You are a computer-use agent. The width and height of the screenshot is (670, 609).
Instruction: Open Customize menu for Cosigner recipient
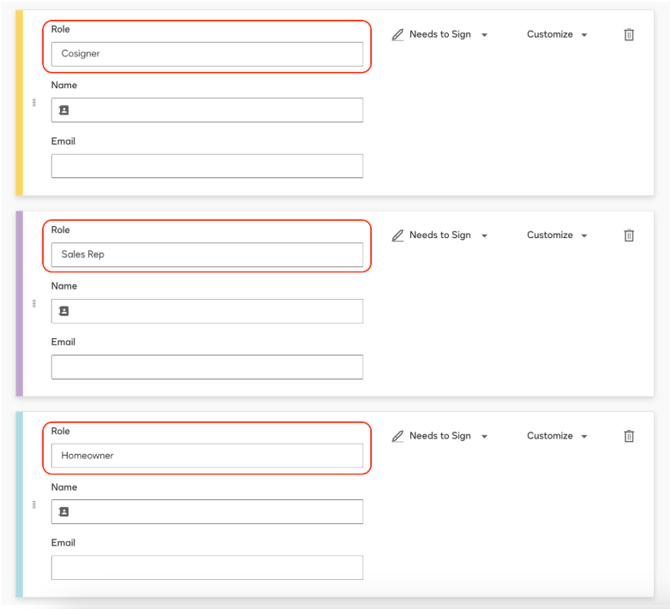click(x=557, y=35)
